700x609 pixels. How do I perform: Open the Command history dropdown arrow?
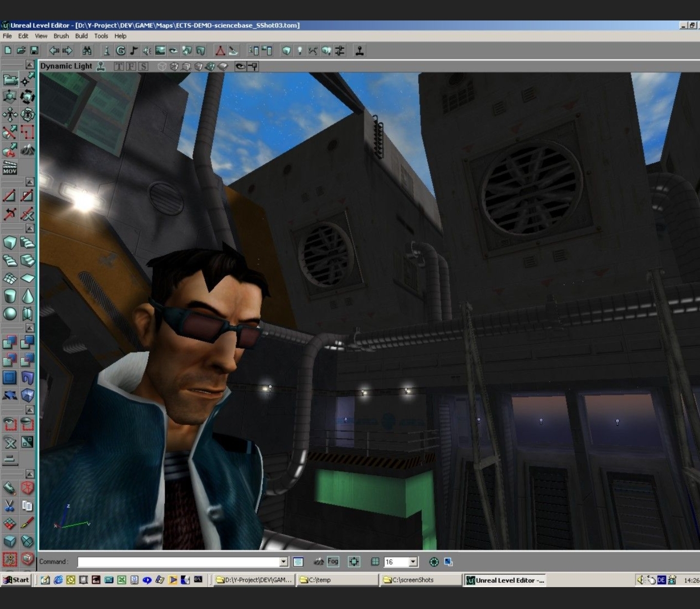pyautogui.click(x=284, y=562)
